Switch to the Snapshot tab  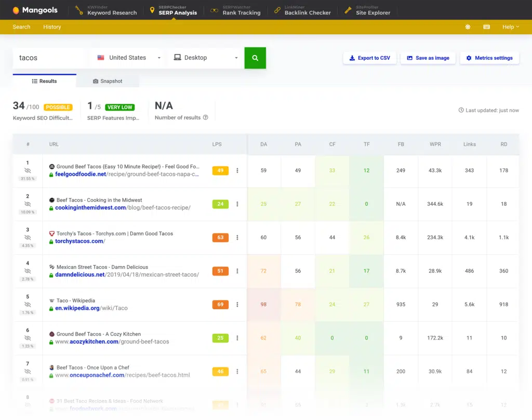point(108,81)
